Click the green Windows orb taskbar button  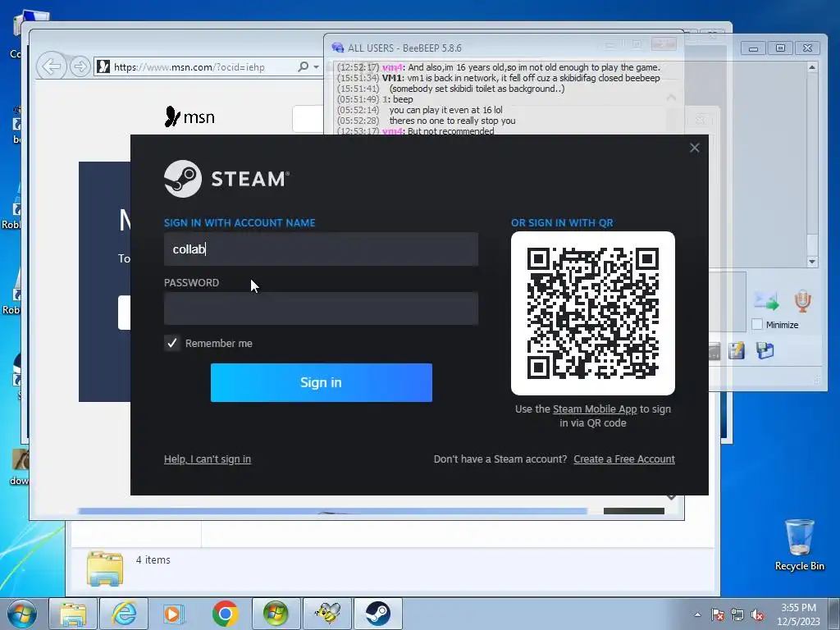click(276, 614)
